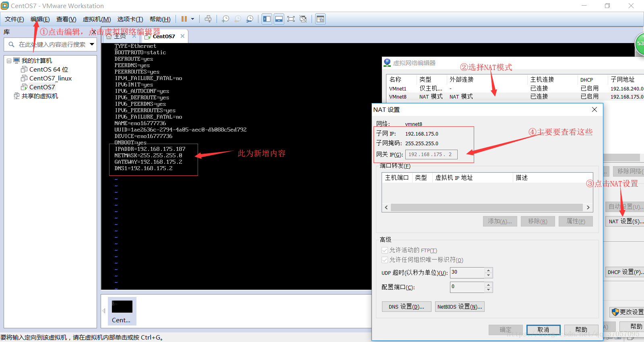The width and height of the screenshot is (644, 342).
Task: Click the DHCP column header
Action: coord(587,80)
